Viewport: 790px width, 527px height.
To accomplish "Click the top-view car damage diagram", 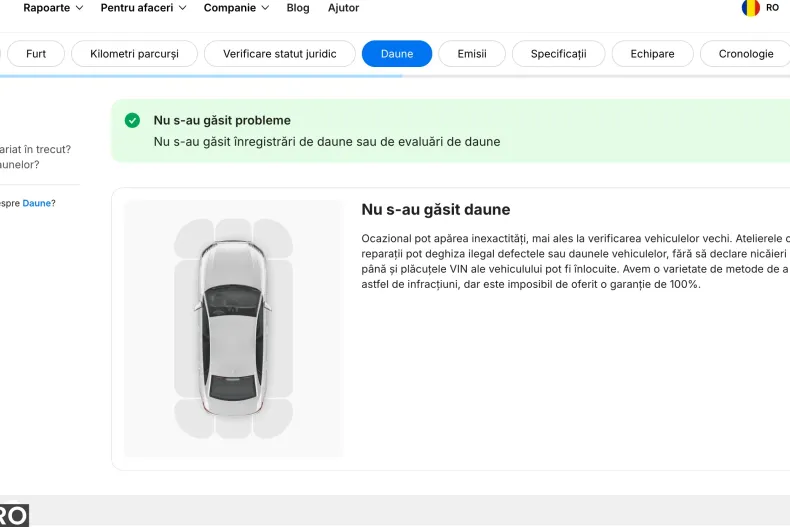I will coord(233,328).
